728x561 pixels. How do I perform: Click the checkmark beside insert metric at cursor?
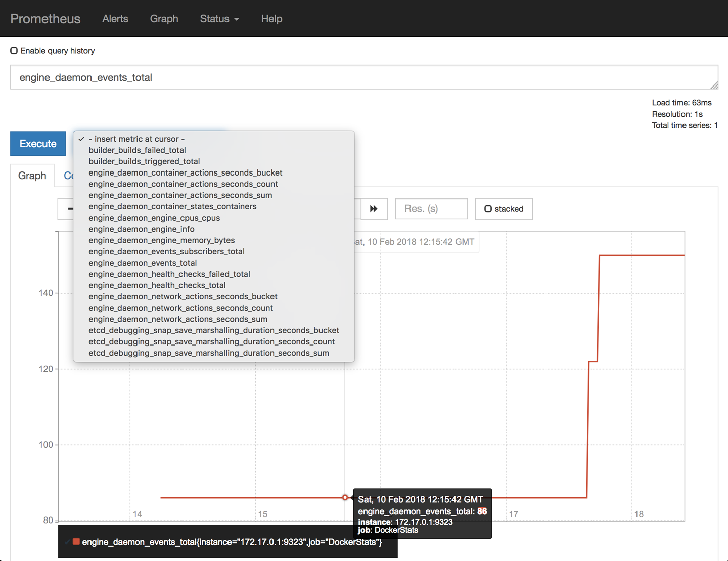click(x=81, y=138)
